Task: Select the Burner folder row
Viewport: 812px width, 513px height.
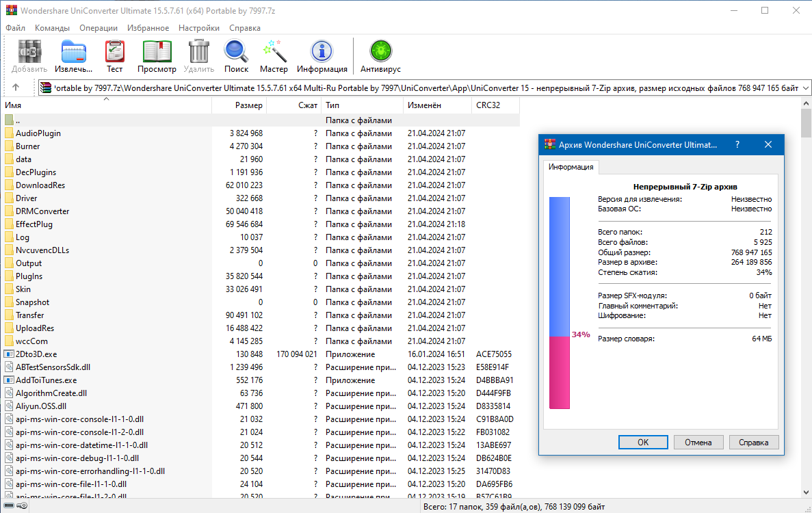Action: point(261,146)
